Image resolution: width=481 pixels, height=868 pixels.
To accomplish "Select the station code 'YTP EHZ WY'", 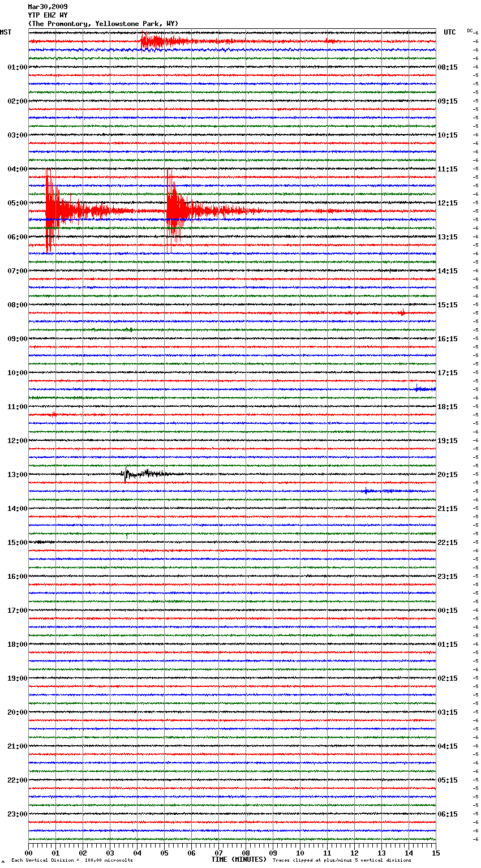I will [48, 15].
